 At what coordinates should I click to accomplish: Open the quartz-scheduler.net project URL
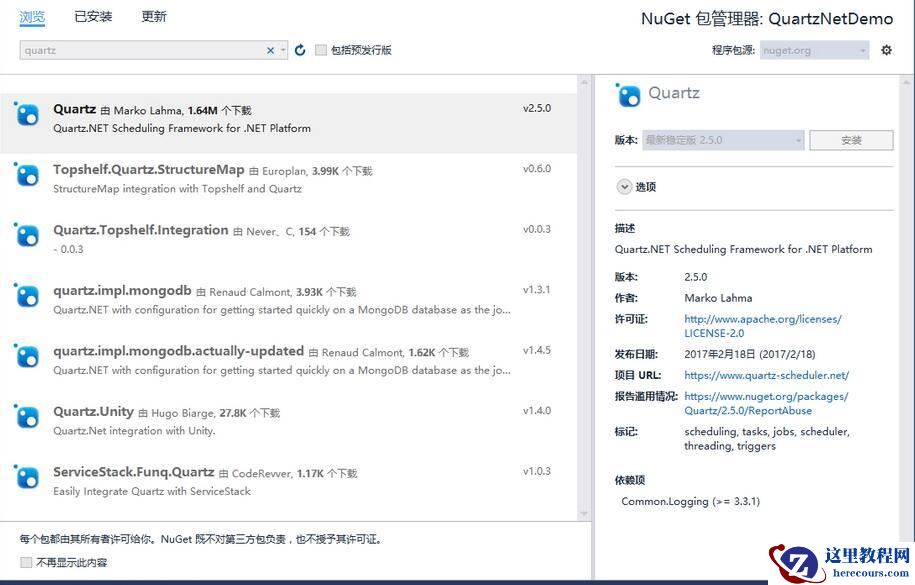[766, 375]
